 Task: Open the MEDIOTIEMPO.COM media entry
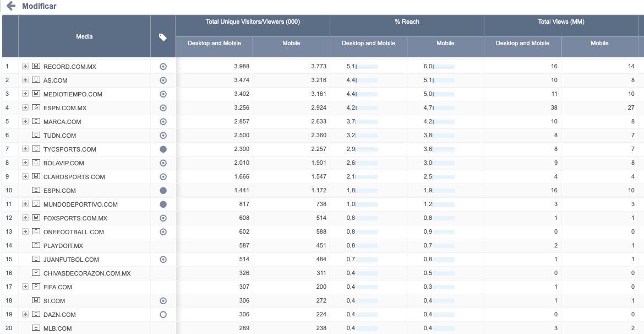(73, 94)
